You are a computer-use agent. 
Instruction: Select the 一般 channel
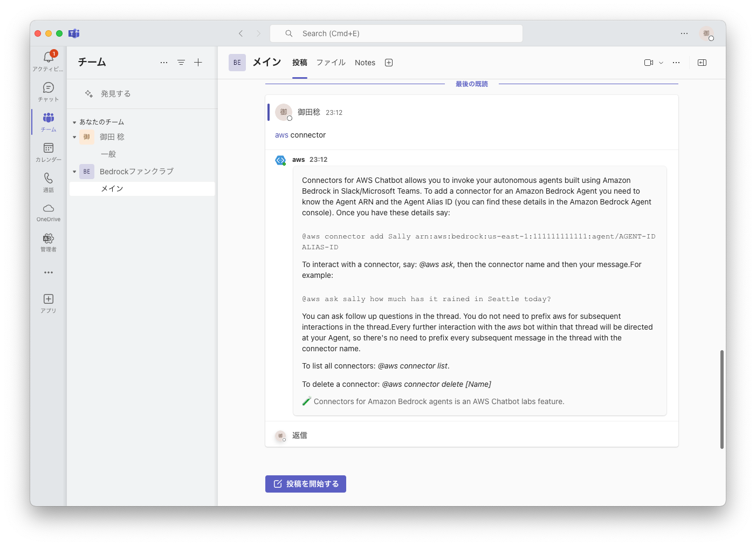[x=108, y=154]
